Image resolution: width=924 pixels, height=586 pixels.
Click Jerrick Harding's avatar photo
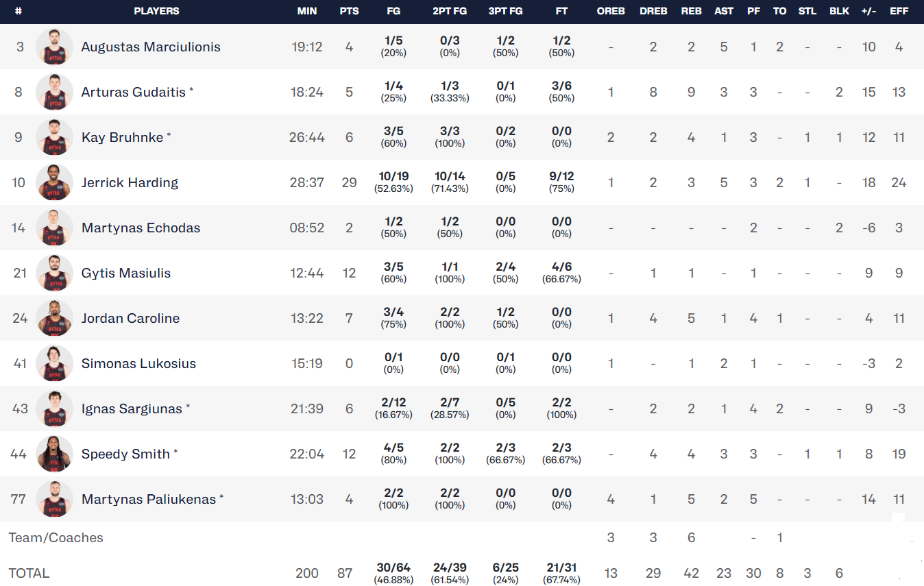click(x=54, y=182)
